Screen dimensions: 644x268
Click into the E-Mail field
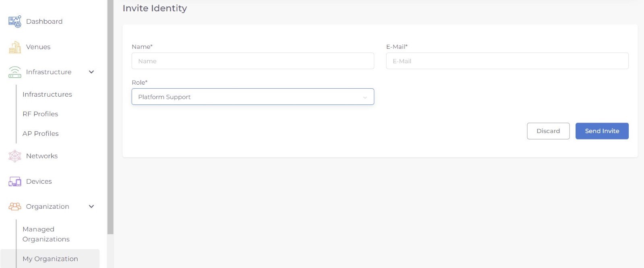click(507, 61)
